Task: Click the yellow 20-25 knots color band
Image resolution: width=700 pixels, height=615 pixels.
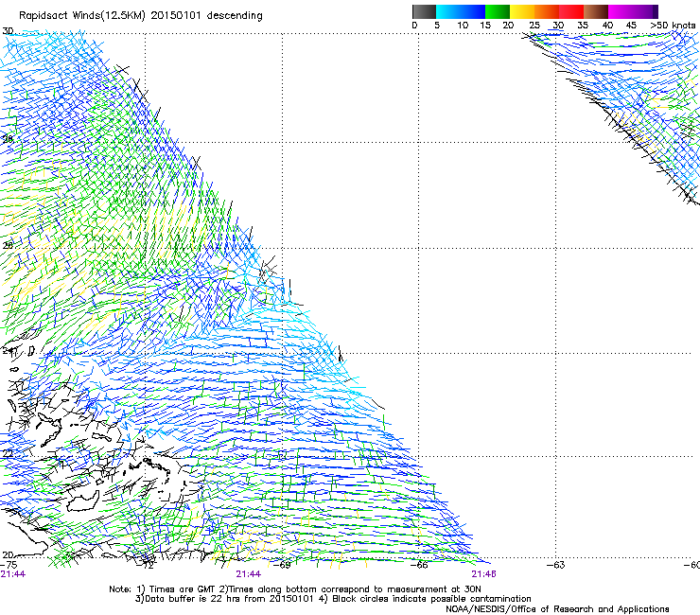Action: click(522, 11)
